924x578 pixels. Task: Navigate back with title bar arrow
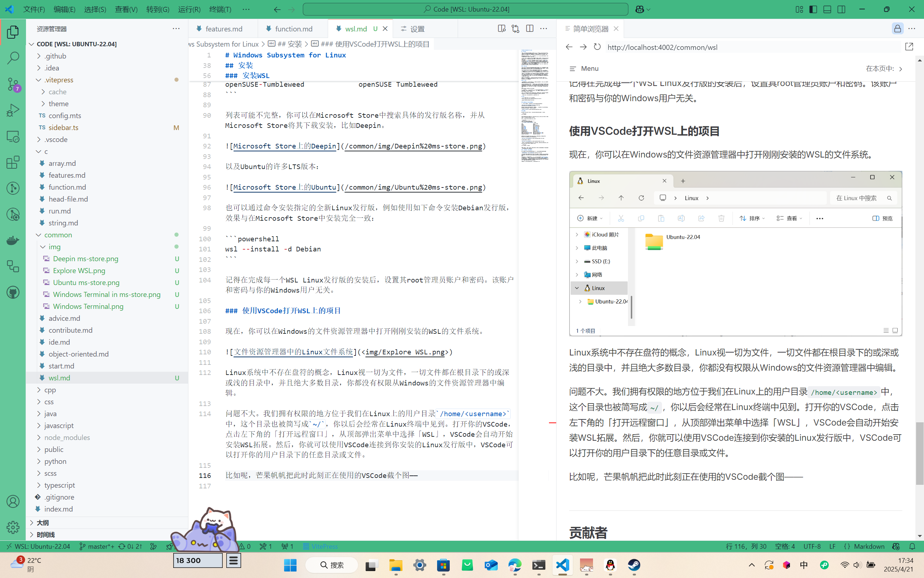(277, 9)
